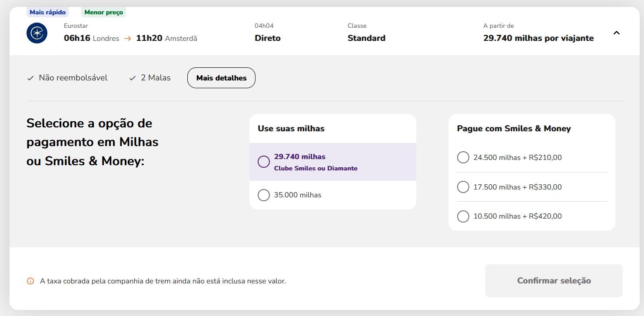Click the Direto label

tap(268, 38)
